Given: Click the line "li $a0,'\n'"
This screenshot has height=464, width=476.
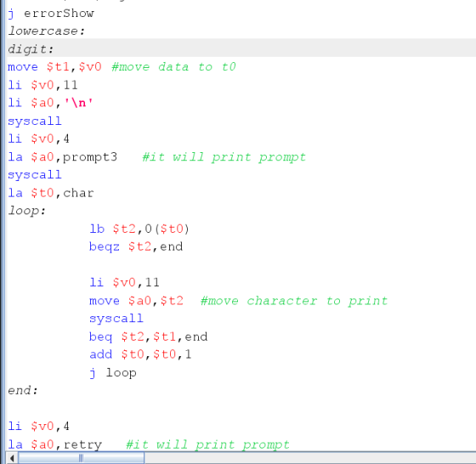Looking at the screenshot, I should click(x=50, y=103).
